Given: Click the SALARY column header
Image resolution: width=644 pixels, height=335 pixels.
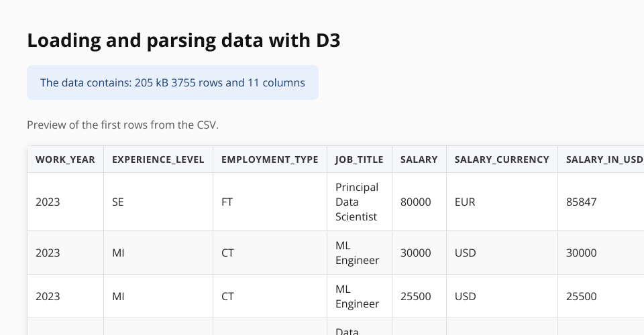Looking at the screenshot, I should click(x=419, y=159).
